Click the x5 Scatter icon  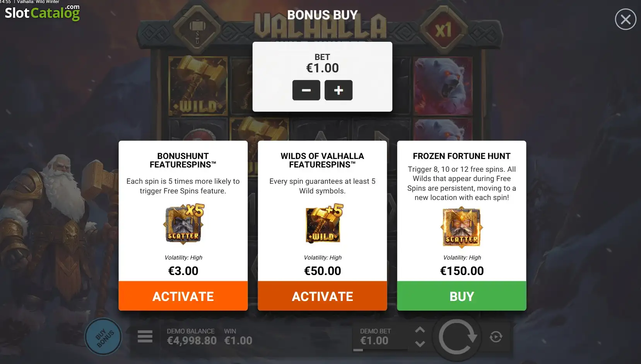pyautogui.click(x=184, y=224)
